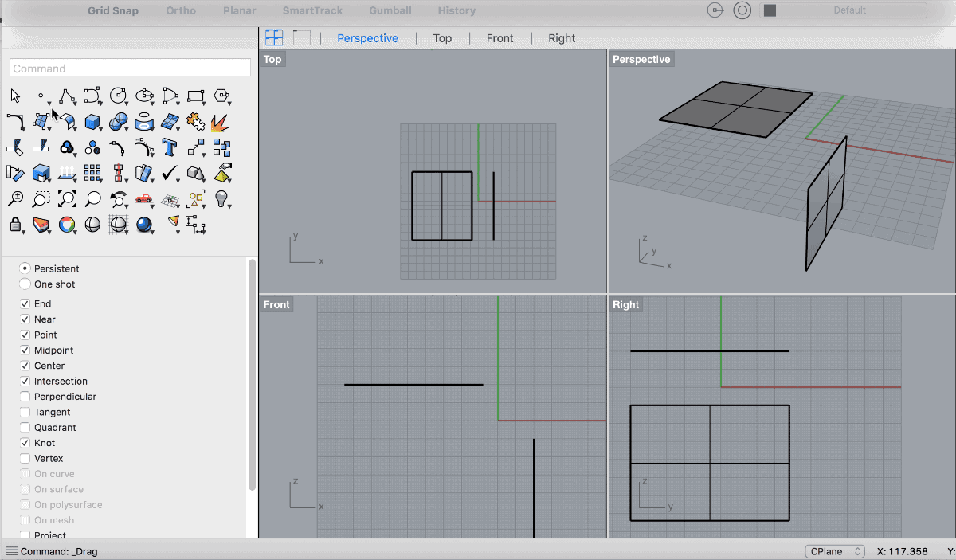This screenshot has width=956, height=560.
Task: Click the Explode tool icon
Action: 221,122
